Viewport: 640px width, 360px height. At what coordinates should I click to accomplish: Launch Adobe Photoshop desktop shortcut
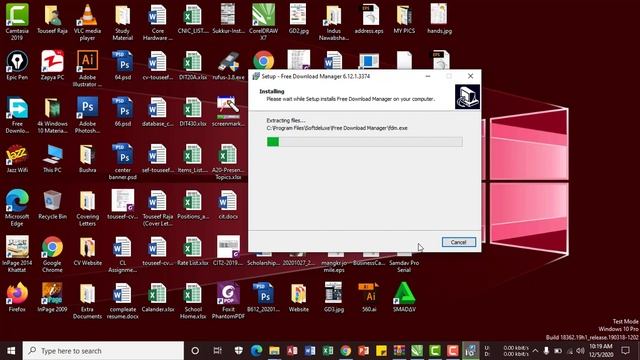(x=87, y=115)
